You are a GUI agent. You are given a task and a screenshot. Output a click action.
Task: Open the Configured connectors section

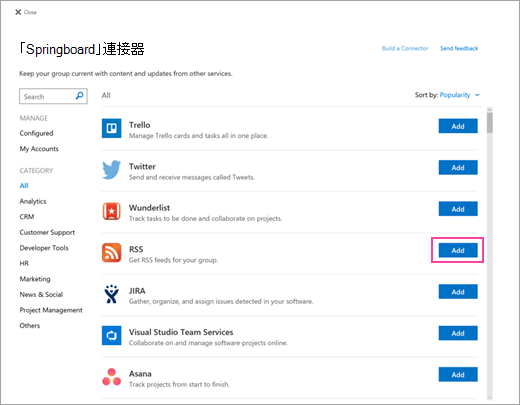coord(36,133)
